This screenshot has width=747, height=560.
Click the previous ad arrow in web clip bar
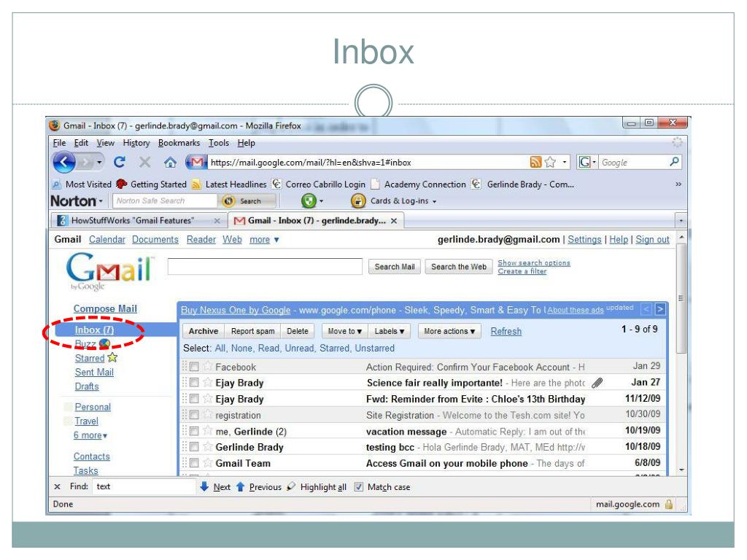click(x=646, y=309)
